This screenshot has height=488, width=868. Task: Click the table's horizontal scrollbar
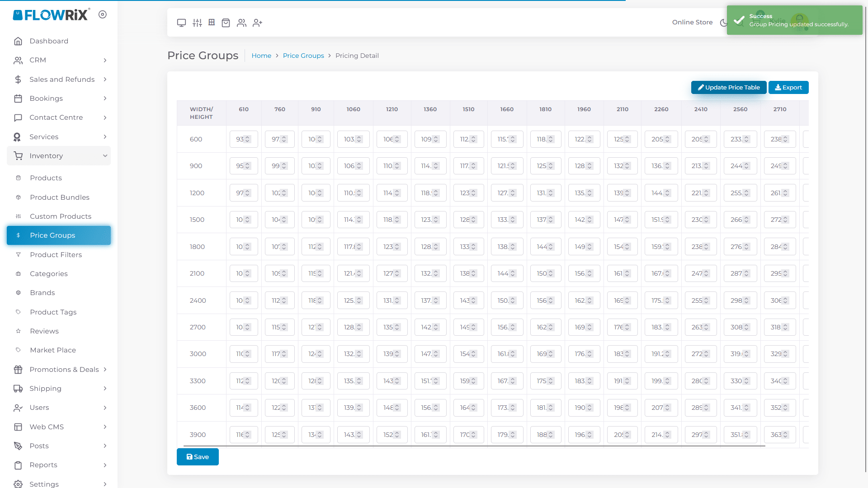[474, 446]
